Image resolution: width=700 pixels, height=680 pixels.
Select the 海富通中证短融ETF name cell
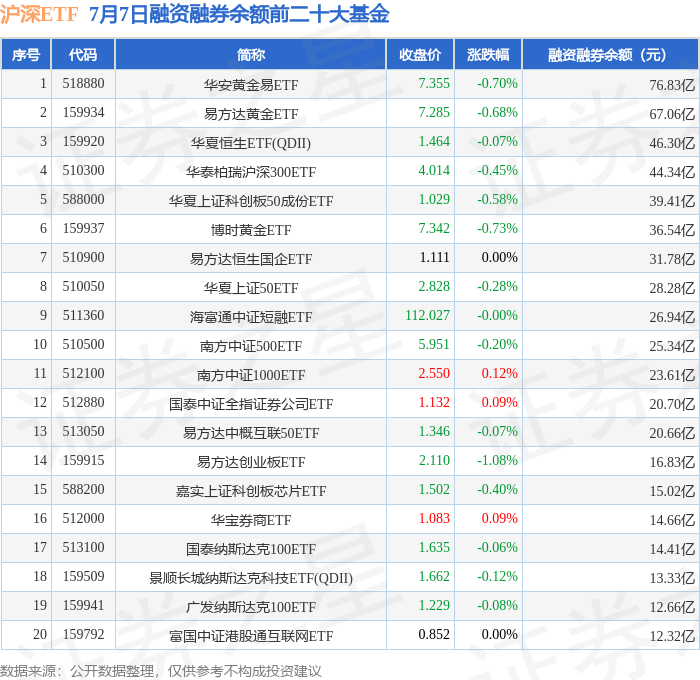[250, 317]
